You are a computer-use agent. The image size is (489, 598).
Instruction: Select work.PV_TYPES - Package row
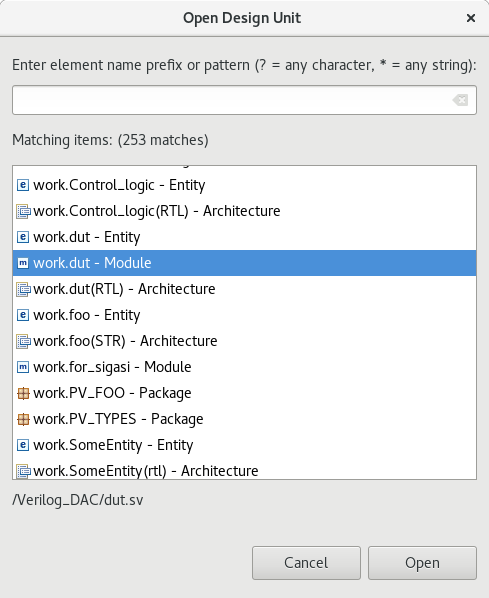[x=244, y=419]
